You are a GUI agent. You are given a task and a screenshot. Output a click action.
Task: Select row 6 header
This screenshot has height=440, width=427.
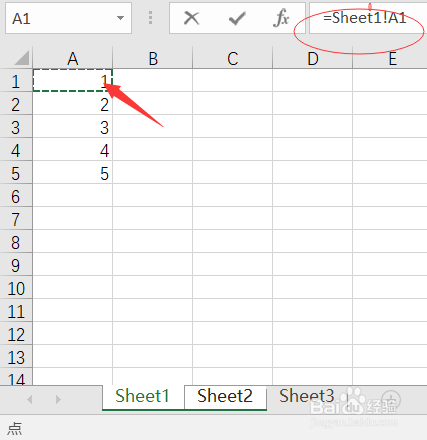[x=16, y=196]
